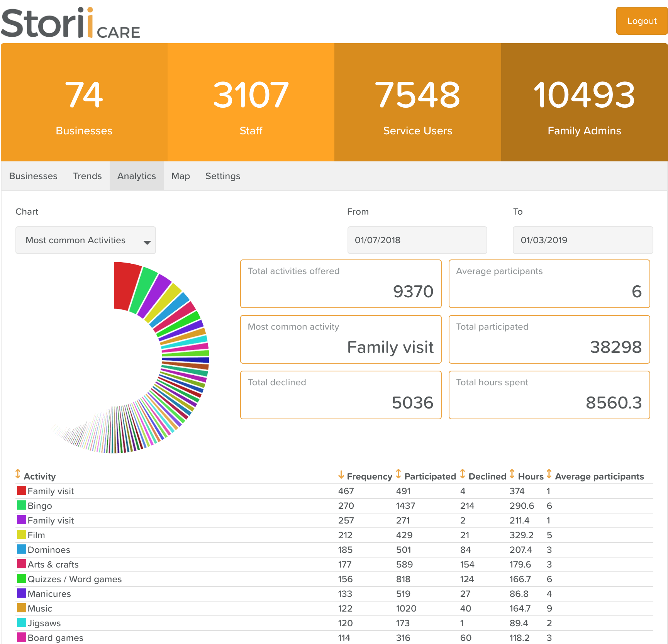Click Film's hours value 329.2
Image resolution: width=668 pixels, height=644 pixels.
[x=522, y=535]
